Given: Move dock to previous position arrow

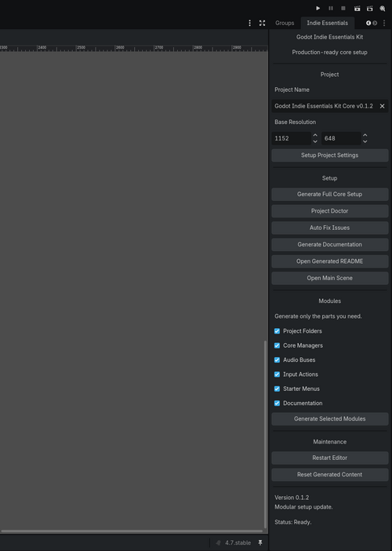Looking at the screenshot, I should click(x=368, y=23).
